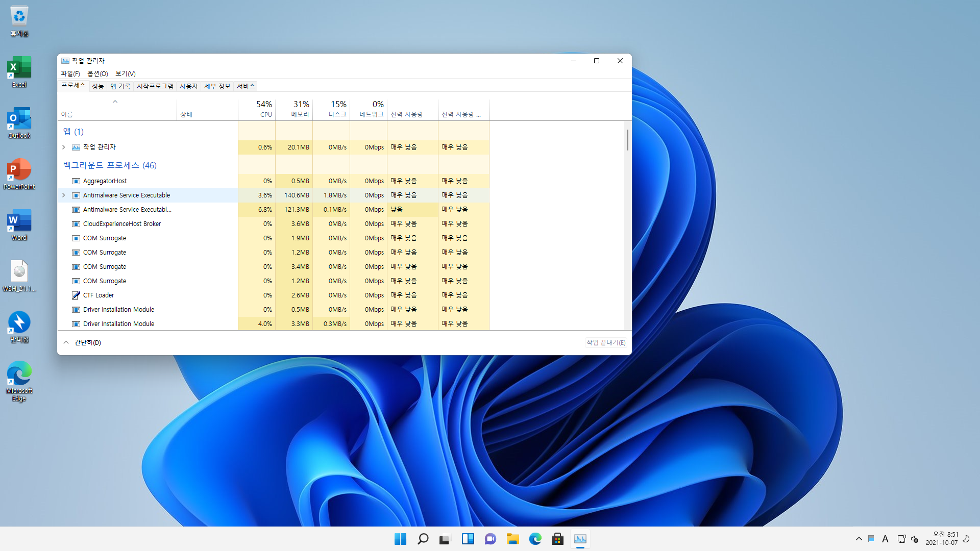This screenshot has width=980, height=551.
Task: Click the CTF Loader process icon
Action: (x=76, y=295)
